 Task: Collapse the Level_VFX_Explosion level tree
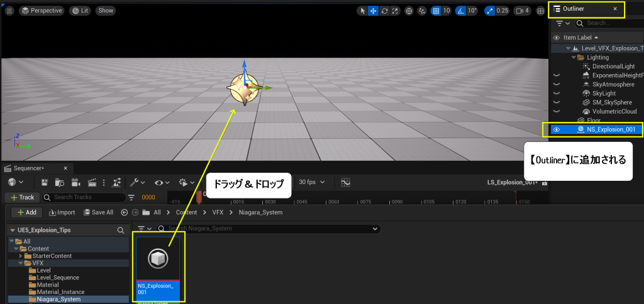pos(569,48)
